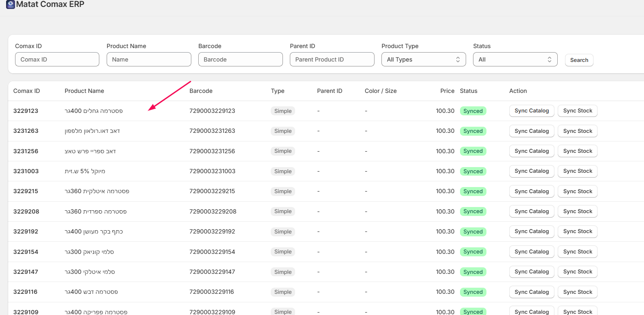
Task: Open the Product Type dropdown
Action: [423, 59]
